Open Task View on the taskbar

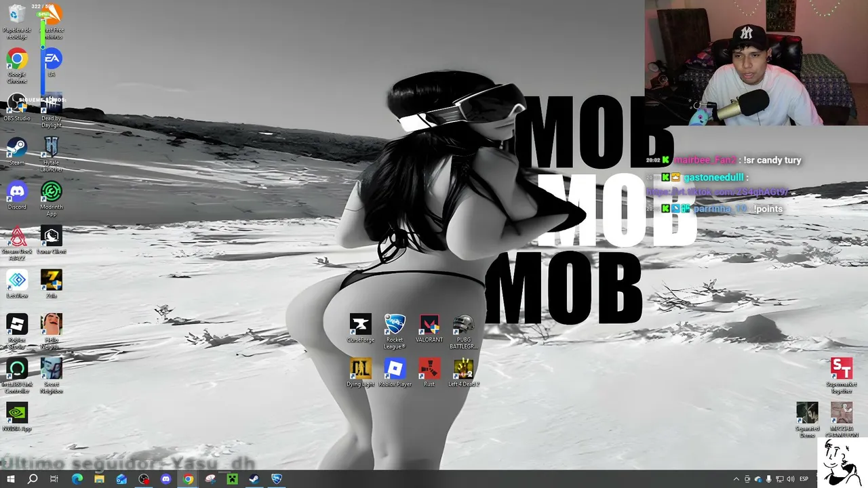(x=54, y=479)
